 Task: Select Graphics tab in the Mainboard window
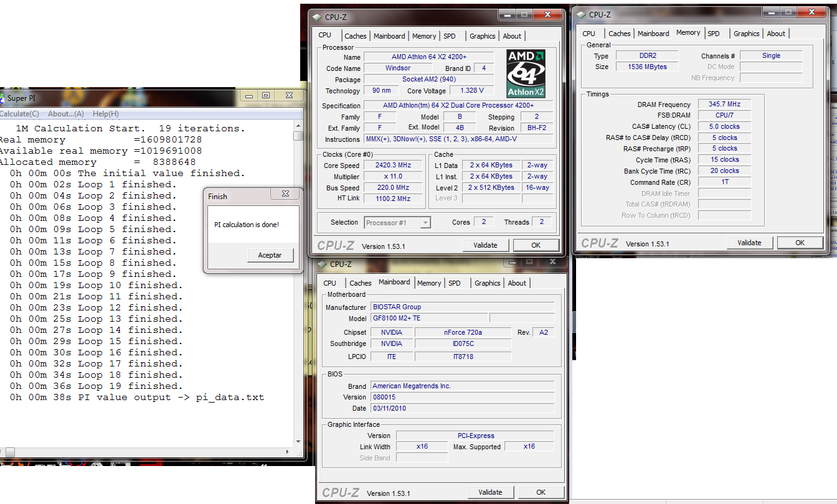(x=488, y=283)
